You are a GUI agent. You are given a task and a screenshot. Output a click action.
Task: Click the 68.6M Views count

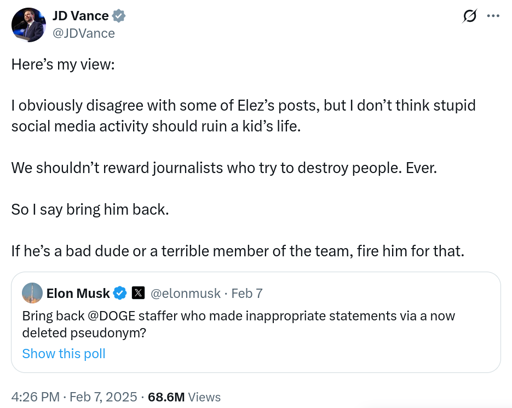coord(184,397)
